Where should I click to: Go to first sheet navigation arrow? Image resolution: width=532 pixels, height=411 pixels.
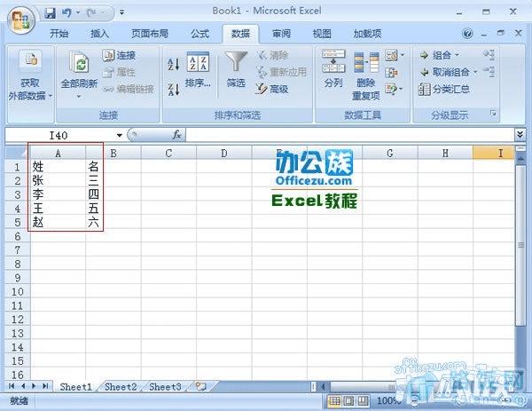tap(12, 386)
